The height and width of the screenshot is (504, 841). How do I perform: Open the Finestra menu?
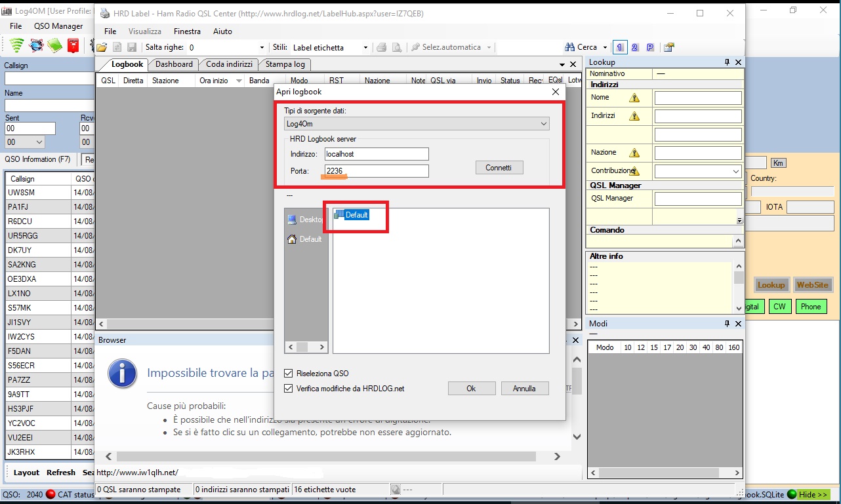click(187, 31)
